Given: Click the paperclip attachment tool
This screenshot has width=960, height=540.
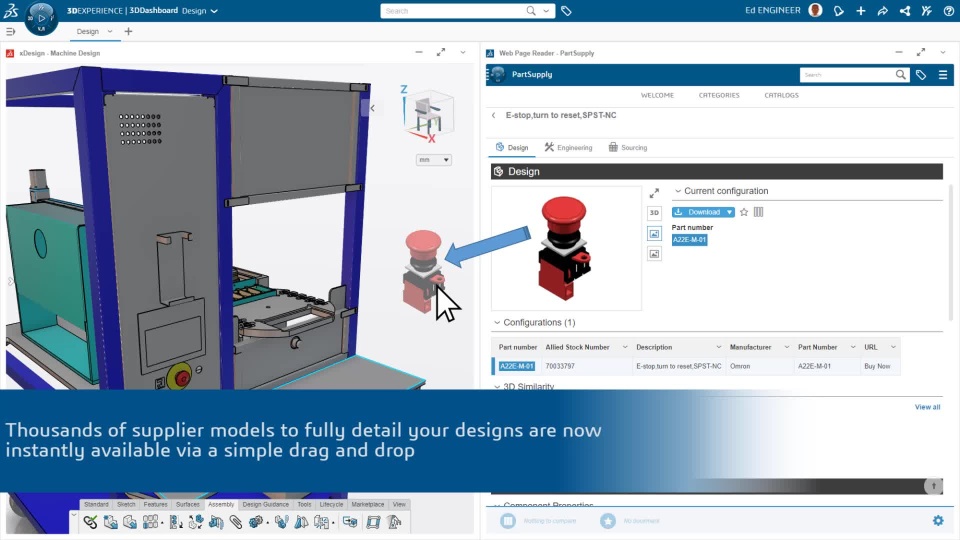Looking at the screenshot, I should coord(236,522).
